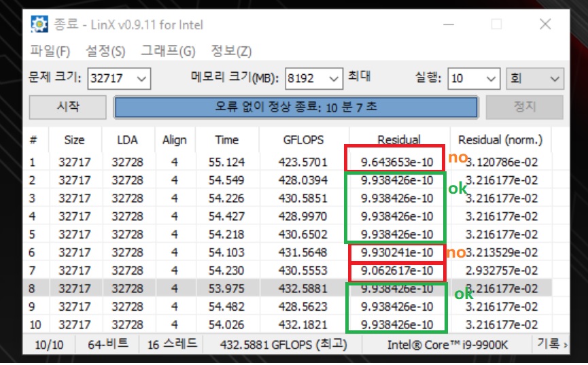Click the progress bar reading 오류 없이 정상 종료
Viewport: 588px width, 365px height.
click(x=296, y=107)
